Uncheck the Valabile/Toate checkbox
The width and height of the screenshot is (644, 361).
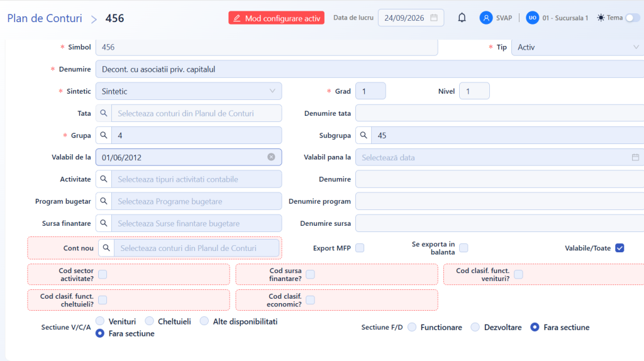click(x=619, y=248)
